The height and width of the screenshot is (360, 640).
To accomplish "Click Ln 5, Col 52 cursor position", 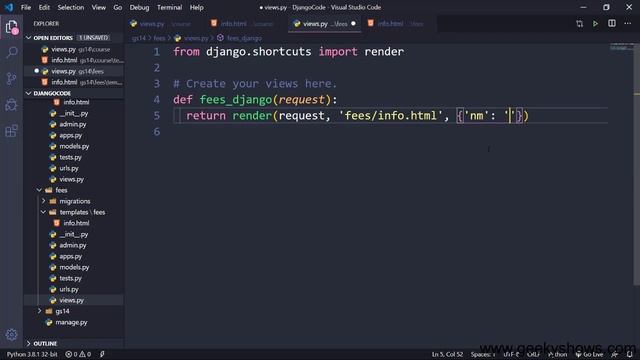I will click(x=447, y=354).
